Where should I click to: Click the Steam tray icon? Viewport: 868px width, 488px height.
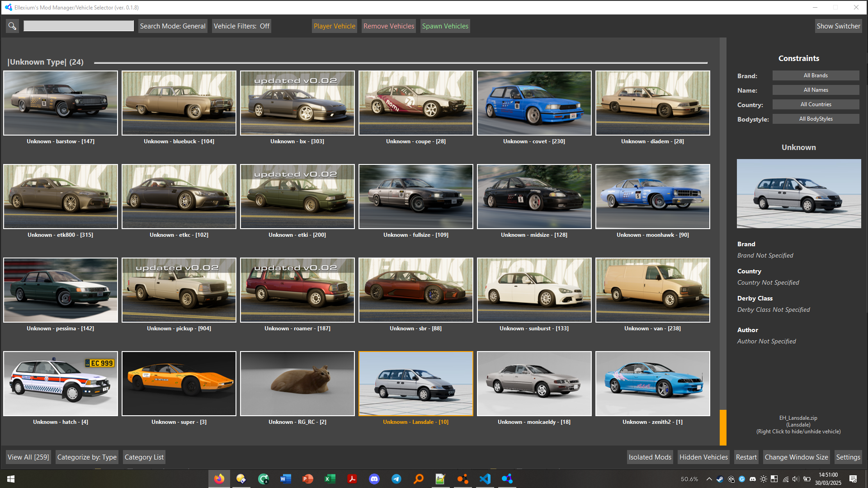point(720,479)
